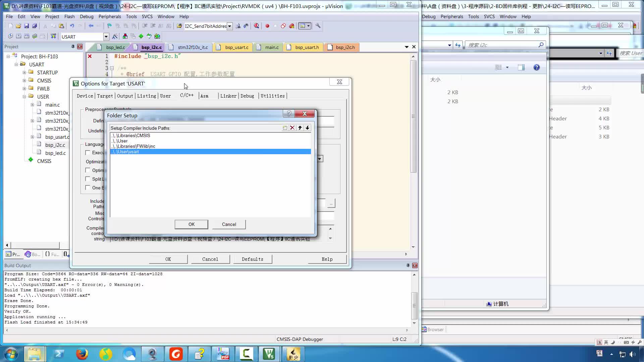Expand the STARTUP folder
Image resolution: width=644 pixels, height=362 pixels.
click(24, 72)
